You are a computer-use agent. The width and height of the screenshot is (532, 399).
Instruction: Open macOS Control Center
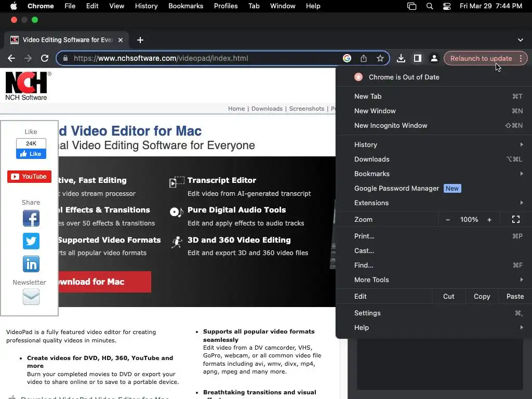click(x=447, y=6)
